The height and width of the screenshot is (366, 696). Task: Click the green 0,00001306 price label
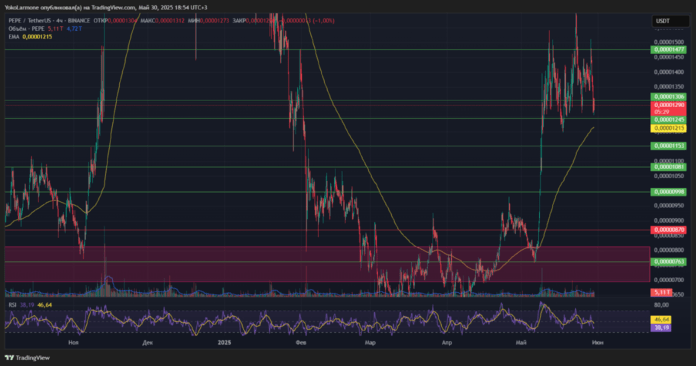(668, 97)
